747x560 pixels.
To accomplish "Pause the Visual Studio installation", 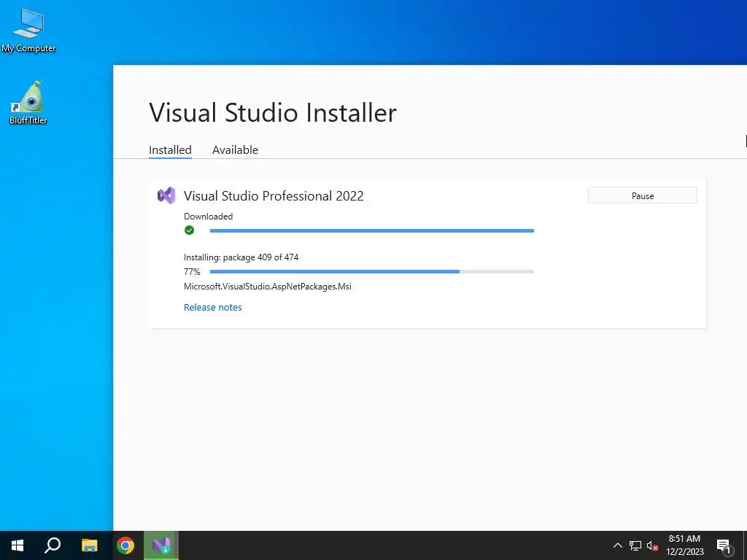I will tap(642, 195).
